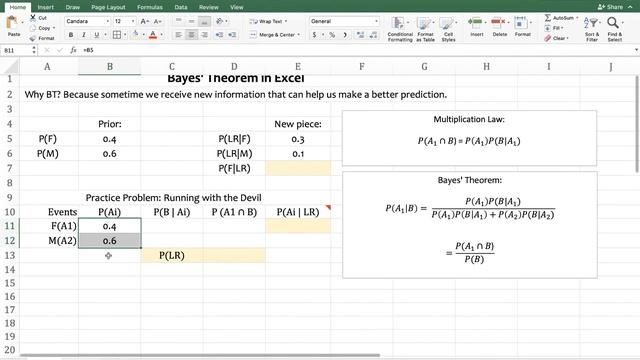Switch to the Insert tab
This screenshot has height=360, width=640.
point(45,7)
